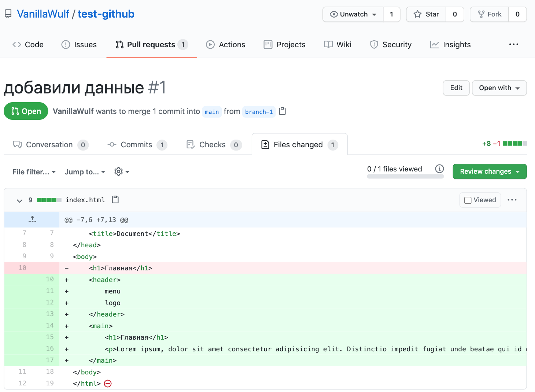Click the pull request title добавили данные

[x=74, y=88]
